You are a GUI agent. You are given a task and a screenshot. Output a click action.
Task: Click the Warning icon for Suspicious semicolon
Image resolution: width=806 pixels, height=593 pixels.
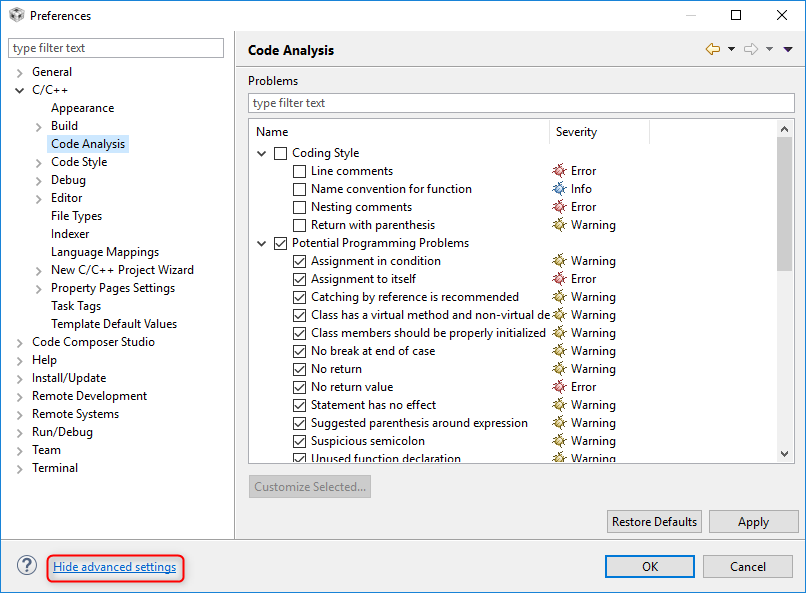560,441
